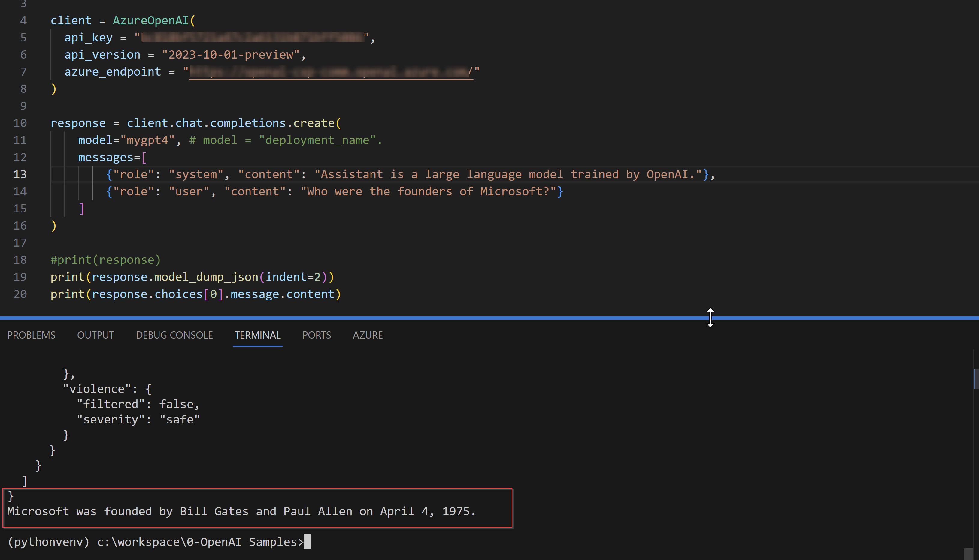
Task: Click the comment '# model = "deployment_name".'
Action: 286,140
